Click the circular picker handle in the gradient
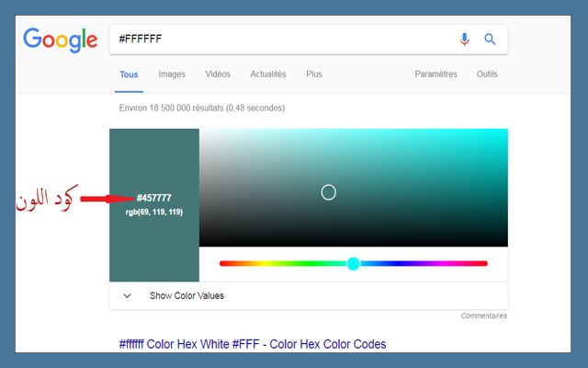Image resolution: width=588 pixels, height=368 pixels. click(328, 192)
